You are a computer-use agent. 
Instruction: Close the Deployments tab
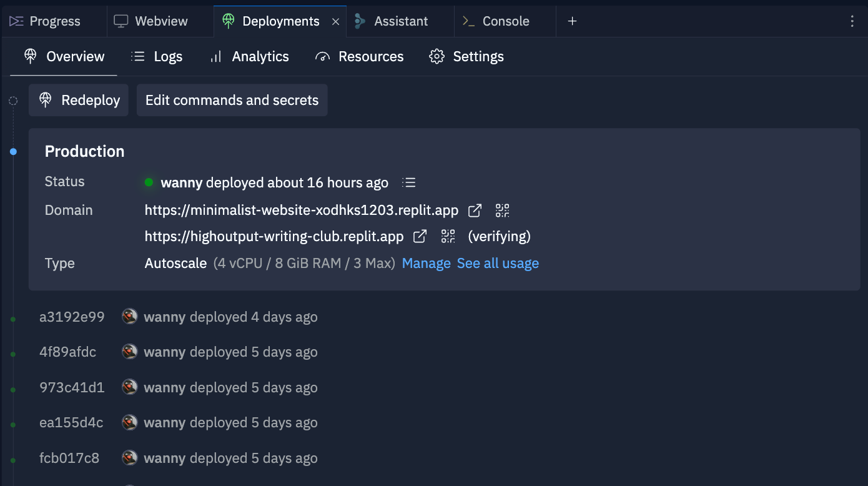point(335,21)
